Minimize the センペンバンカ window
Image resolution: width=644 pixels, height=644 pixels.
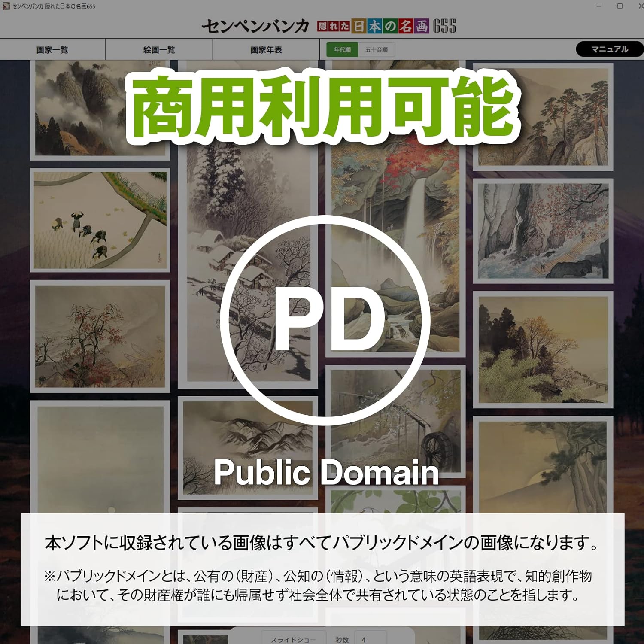pos(598,6)
